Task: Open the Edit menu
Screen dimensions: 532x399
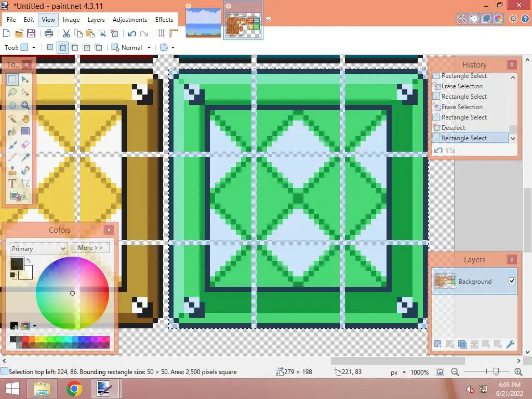Action: tap(29, 20)
